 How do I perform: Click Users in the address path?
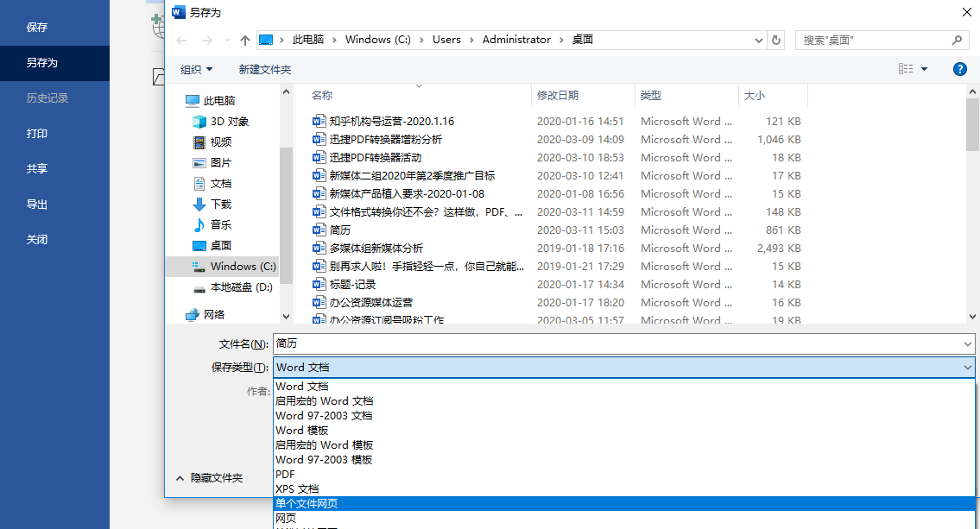point(446,40)
